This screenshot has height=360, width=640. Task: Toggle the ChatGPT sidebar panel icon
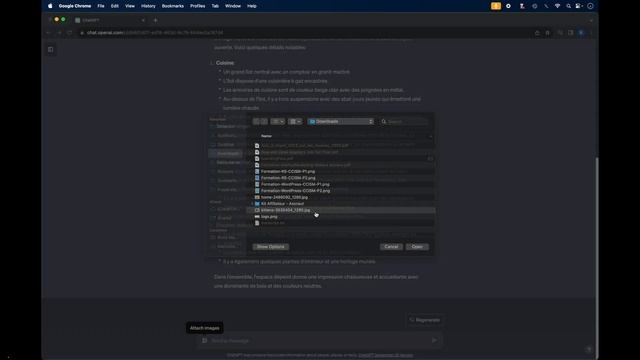tap(51, 49)
